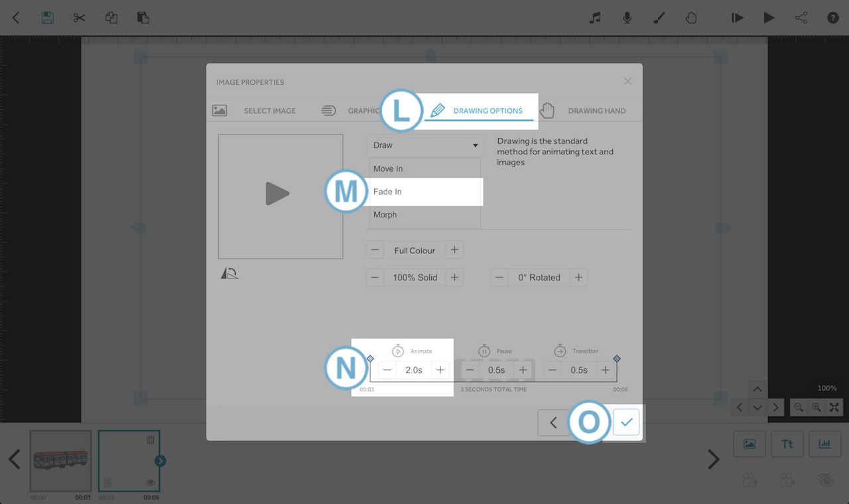Open the music track icon

click(x=595, y=18)
